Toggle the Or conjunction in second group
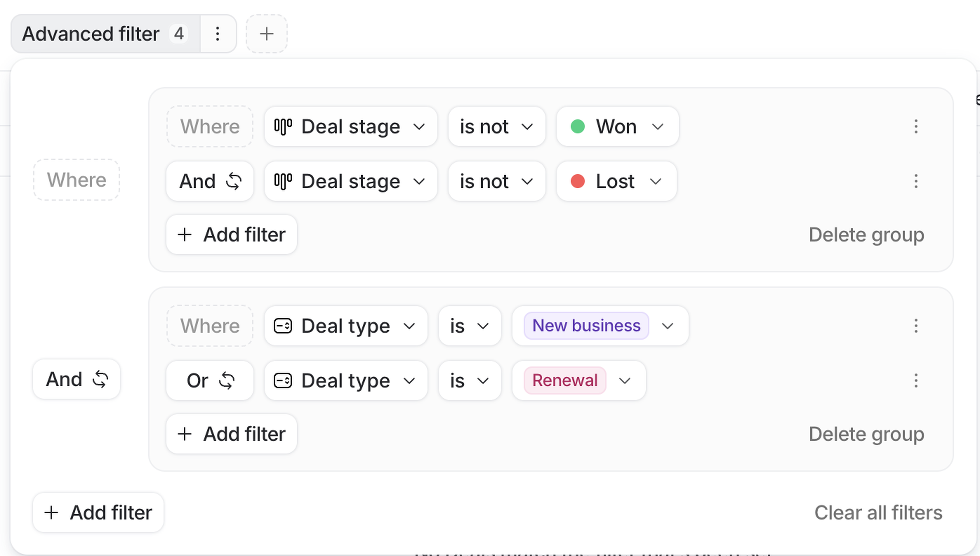Screen dimensions: 980x556 (210, 380)
